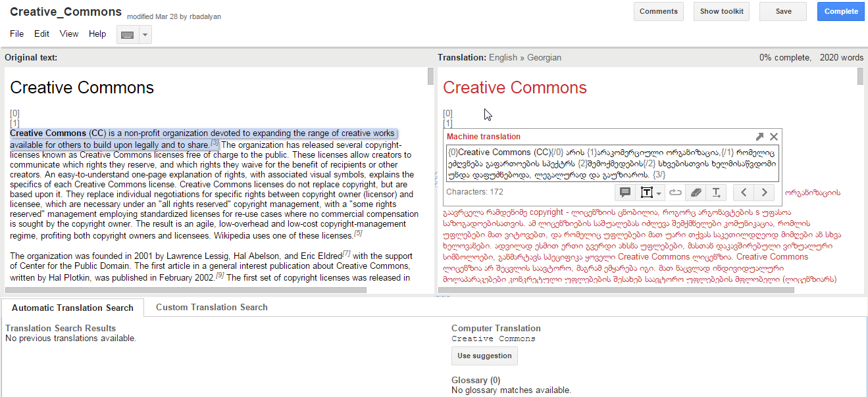Click 'No previous translations available.' text
The image size is (868, 397).
[71, 339]
